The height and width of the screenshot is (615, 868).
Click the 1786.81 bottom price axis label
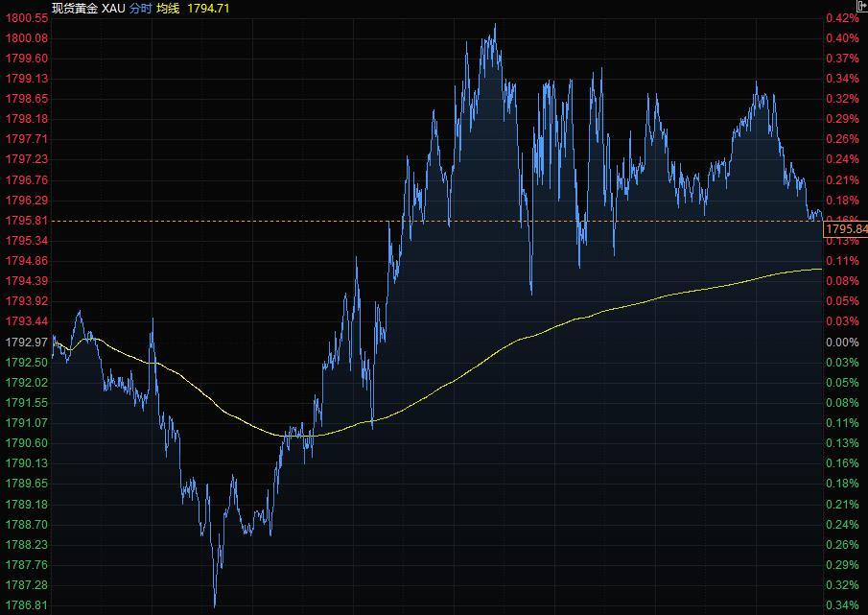click(x=26, y=605)
